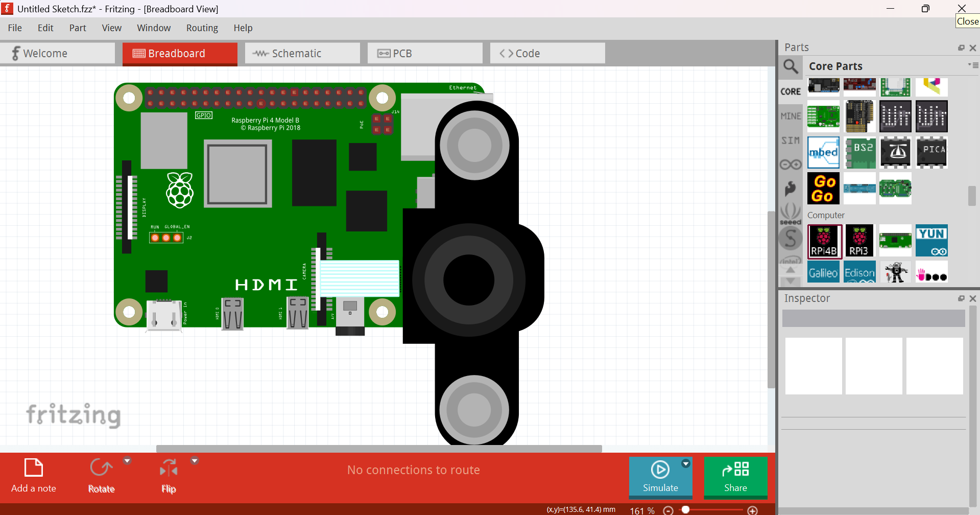Open the Routing menu
This screenshot has width=980, height=515.
(x=202, y=28)
